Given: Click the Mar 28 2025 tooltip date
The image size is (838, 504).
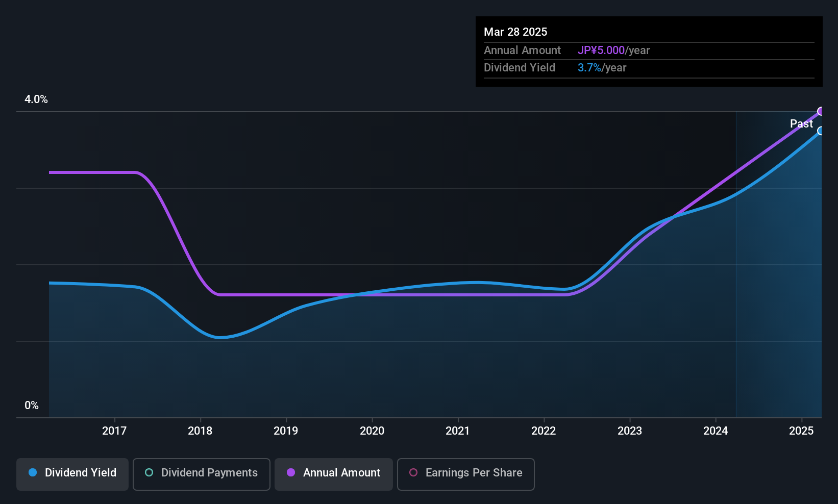Looking at the screenshot, I should click(x=515, y=32).
